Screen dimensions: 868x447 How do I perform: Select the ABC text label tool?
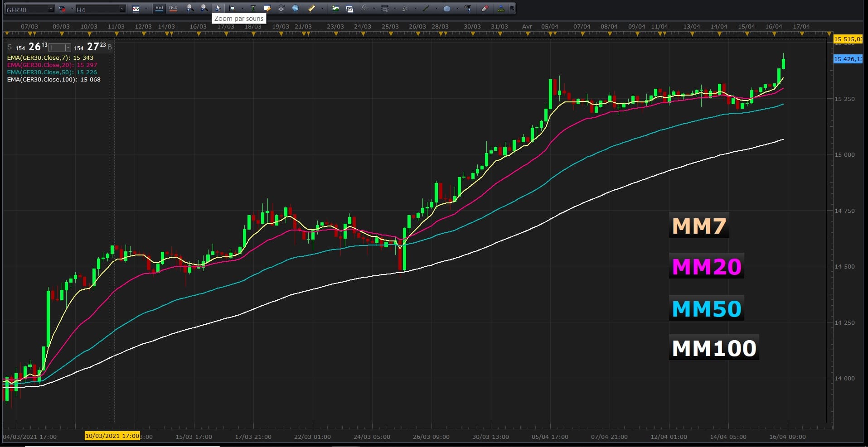pyautogui.click(x=468, y=8)
